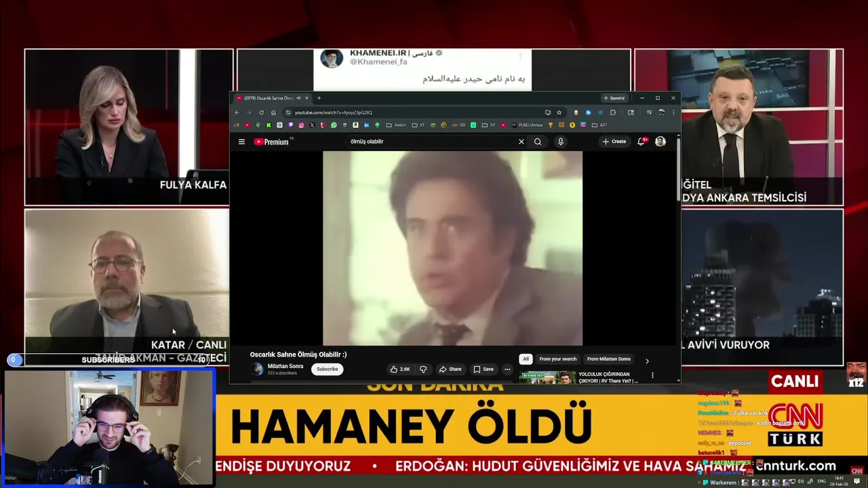868x488 pixels.
Task: Open the Chrome three-dot menu
Action: [675, 113]
